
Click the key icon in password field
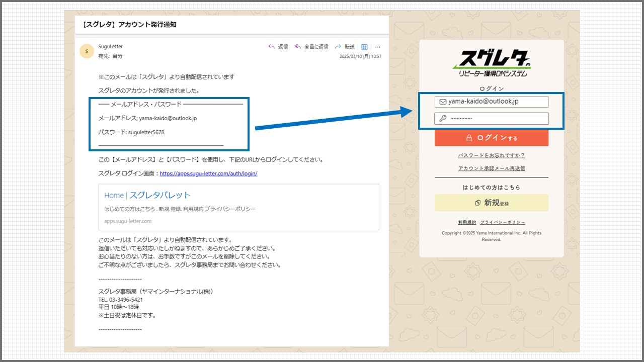pos(443,119)
